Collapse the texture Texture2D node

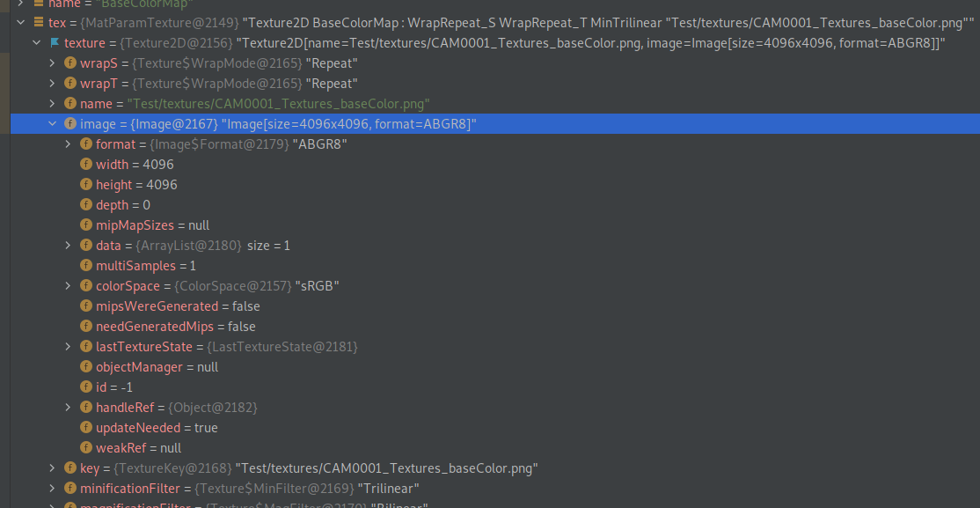[x=36, y=43]
